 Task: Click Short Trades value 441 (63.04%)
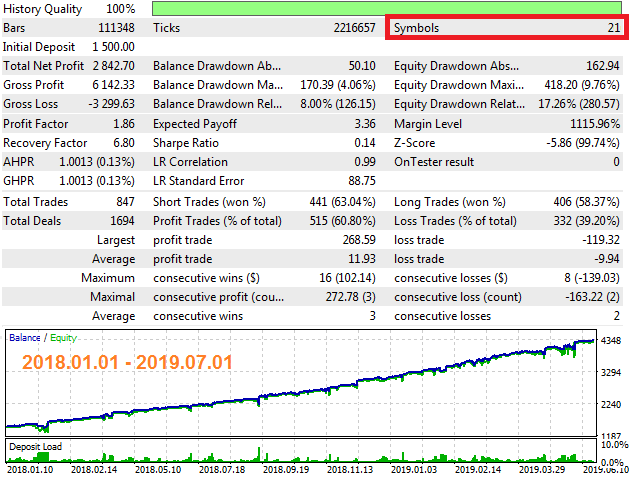tap(342, 202)
